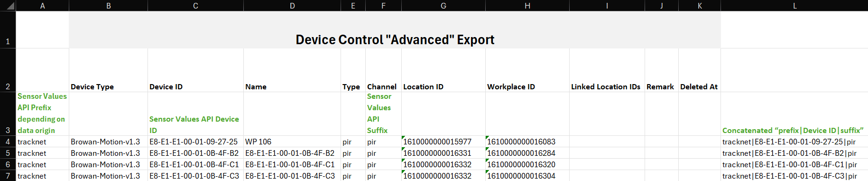
Task: Select column I header
Action: click(607, 6)
